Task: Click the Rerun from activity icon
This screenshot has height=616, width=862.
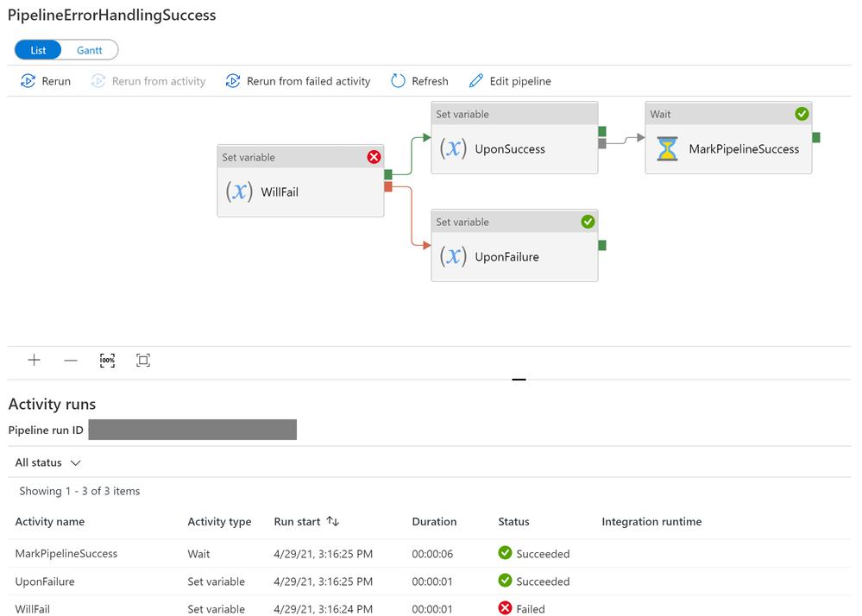Action: tap(98, 81)
